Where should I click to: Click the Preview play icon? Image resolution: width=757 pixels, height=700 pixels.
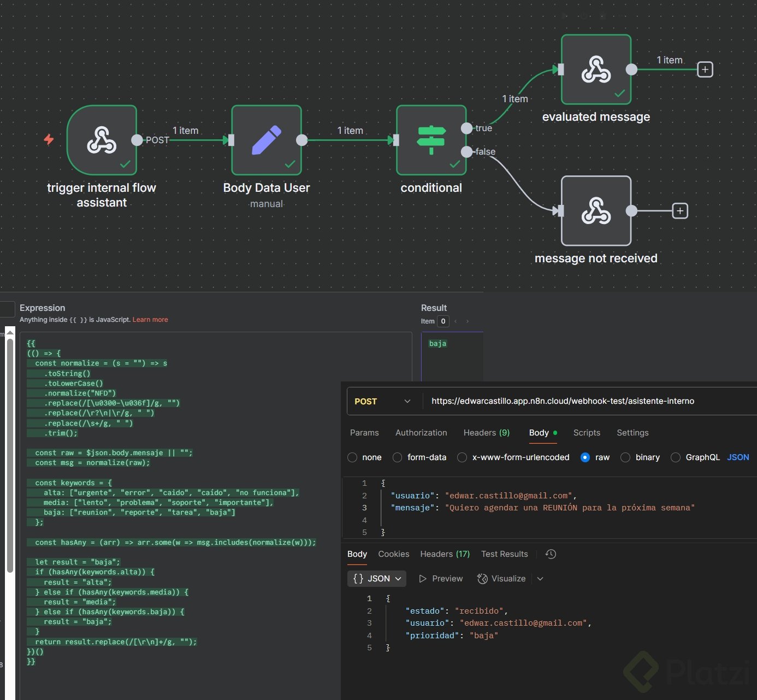(x=422, y=579)
